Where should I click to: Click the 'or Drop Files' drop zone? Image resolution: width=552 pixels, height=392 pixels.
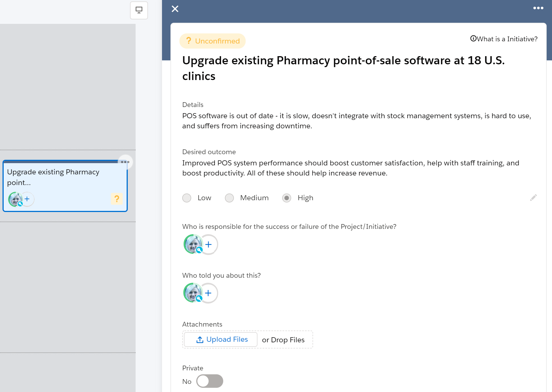coord(283,340)
